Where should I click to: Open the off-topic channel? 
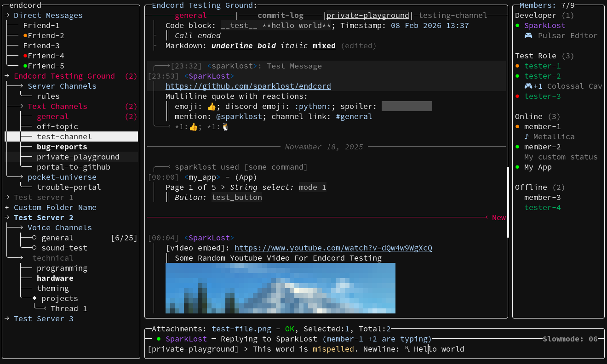57,126
